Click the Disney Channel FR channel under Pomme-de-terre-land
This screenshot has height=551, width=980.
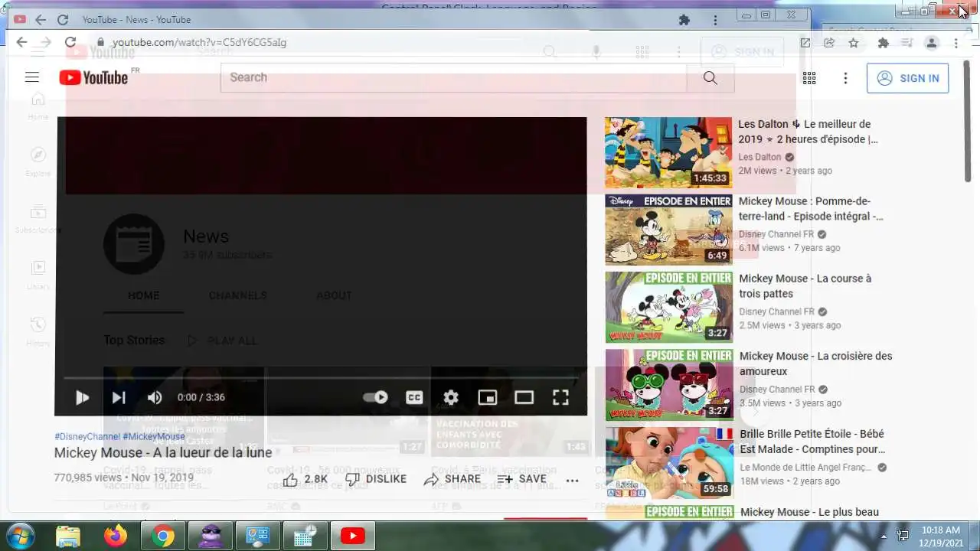click(776, 234)
